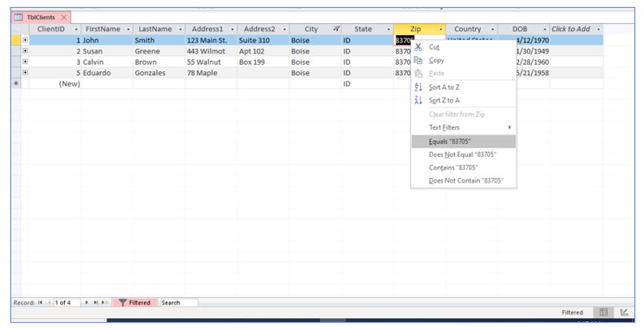Open the State column dropdown arrow
The height and width of the screenshot is (330, 644).
pos(388,30)
